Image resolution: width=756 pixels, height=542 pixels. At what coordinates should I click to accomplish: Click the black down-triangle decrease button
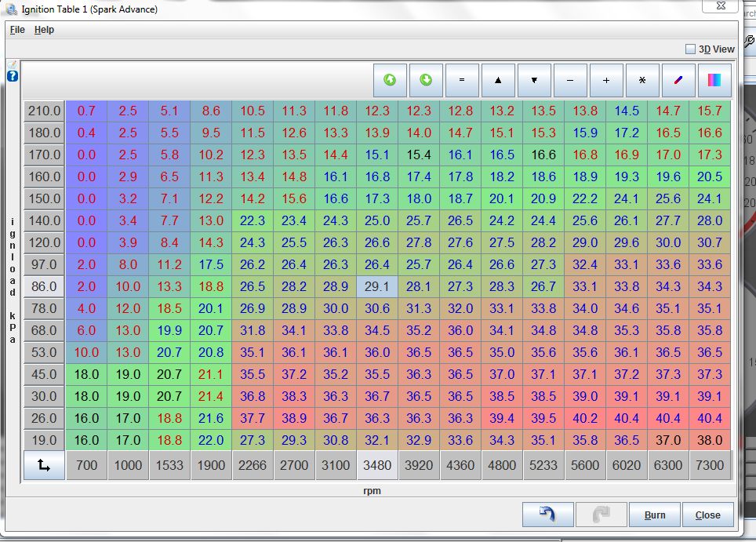click(x=534, y=80)
